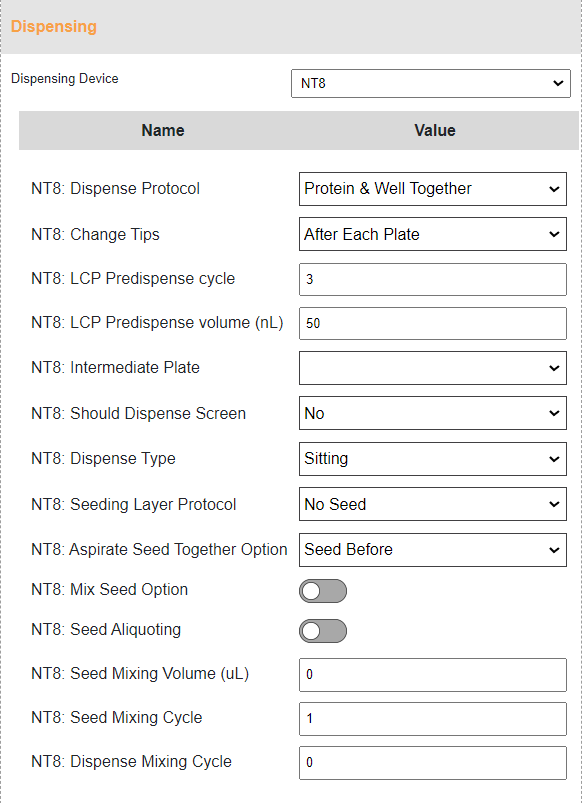This screenshot has height=803, width=582.
Task: Open the Dispensing Device dropdown
Action: [430, 83]
